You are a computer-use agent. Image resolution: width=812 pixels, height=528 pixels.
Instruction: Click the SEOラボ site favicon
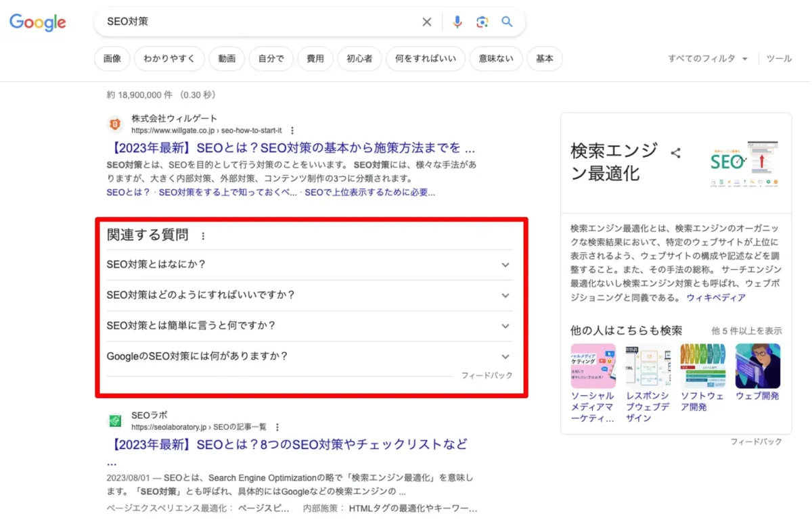[115, 421]
